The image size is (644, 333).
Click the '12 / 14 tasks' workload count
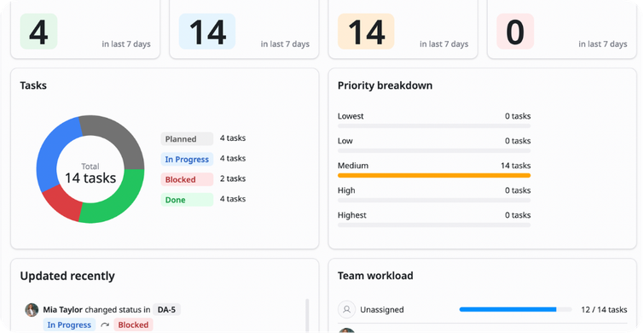[x=604, y=310]
